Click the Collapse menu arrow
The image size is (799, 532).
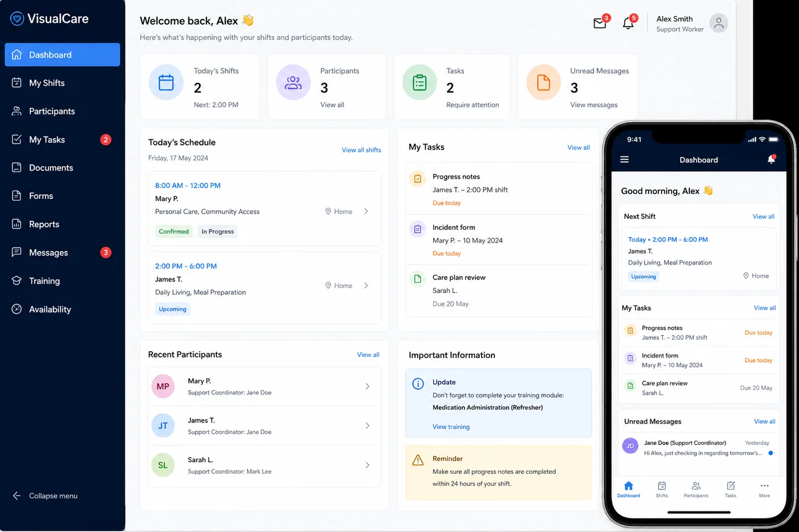click(17, 496)
